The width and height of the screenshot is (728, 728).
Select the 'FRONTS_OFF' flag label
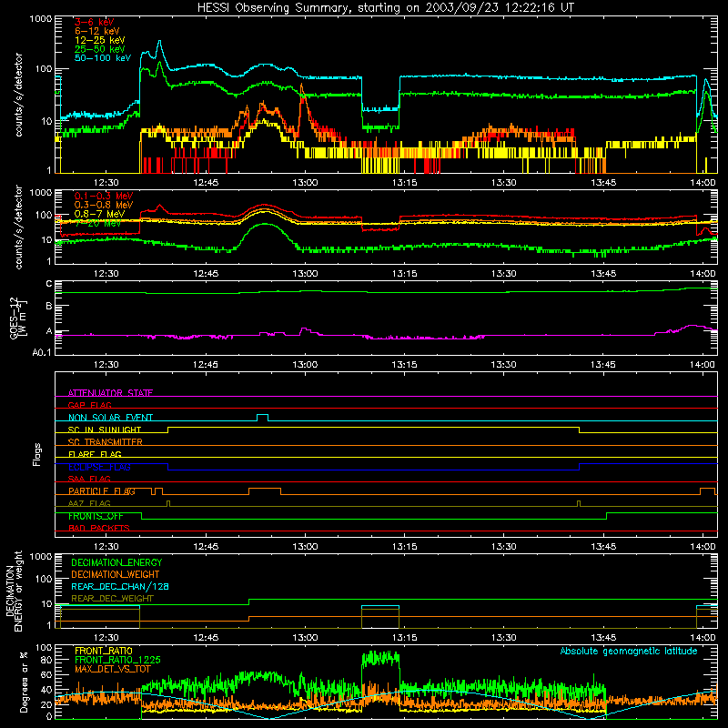(96, 516)
